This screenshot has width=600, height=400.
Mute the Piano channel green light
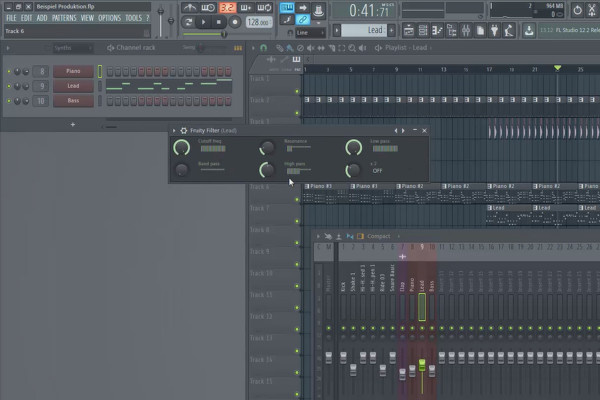pos(9,71)
